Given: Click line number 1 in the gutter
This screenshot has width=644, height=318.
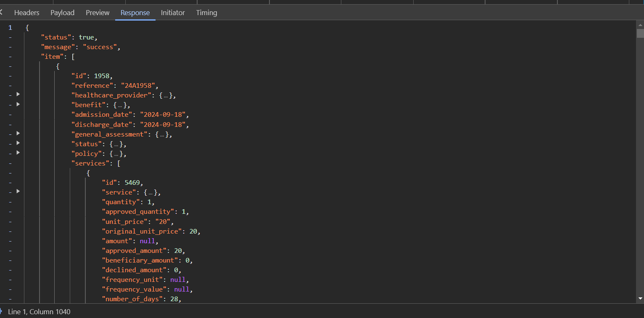Looking at the screenshot, I should pos(10,28).
